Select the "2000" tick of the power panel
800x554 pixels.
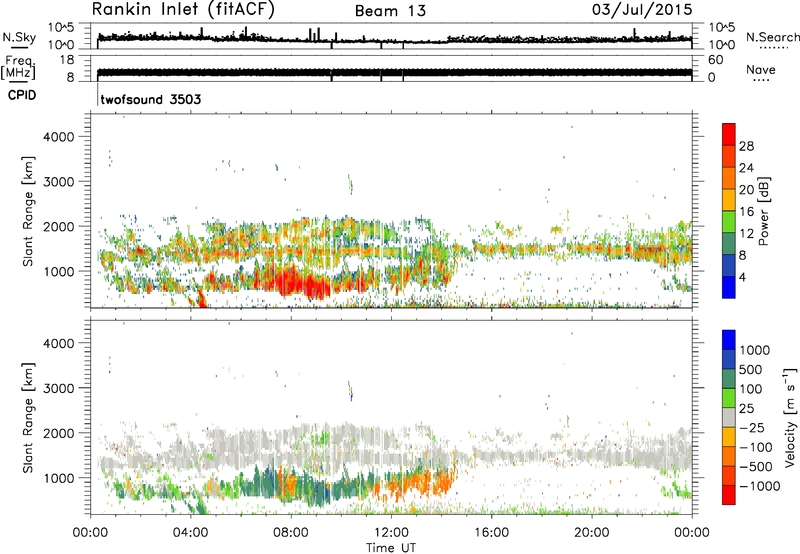[59, 226]
